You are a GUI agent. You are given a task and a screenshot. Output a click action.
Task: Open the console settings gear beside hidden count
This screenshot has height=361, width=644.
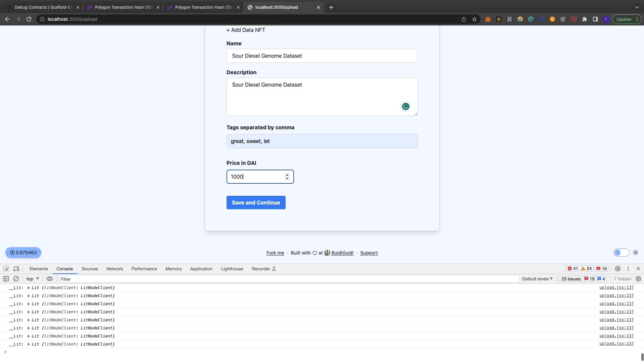pyautogui.click(x=638, y=279)
